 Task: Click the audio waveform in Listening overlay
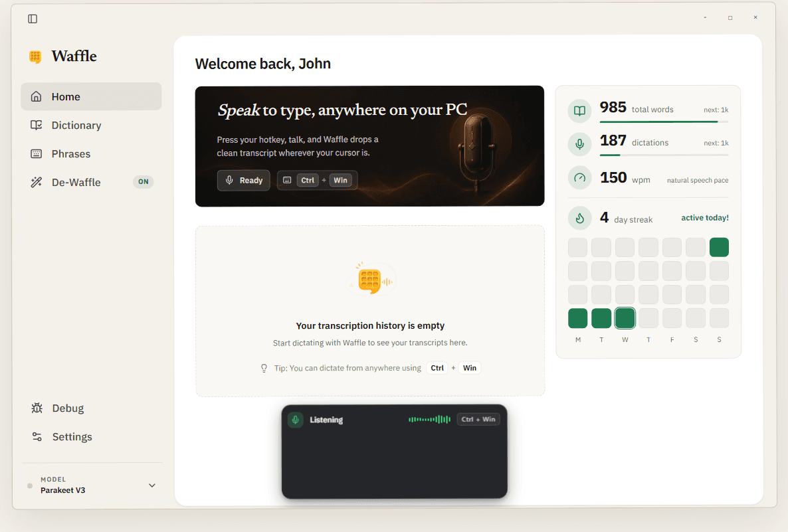coord(429,419)
